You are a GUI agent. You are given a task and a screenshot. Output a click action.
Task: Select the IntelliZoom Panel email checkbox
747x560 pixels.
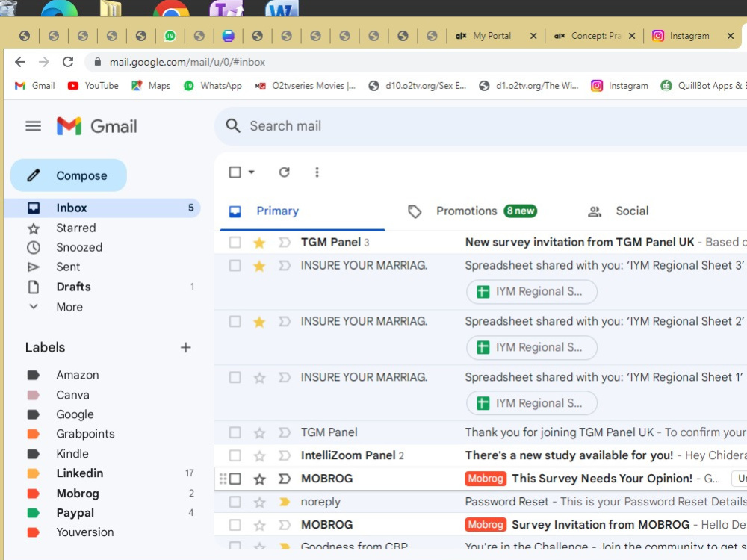coord(235,455)
